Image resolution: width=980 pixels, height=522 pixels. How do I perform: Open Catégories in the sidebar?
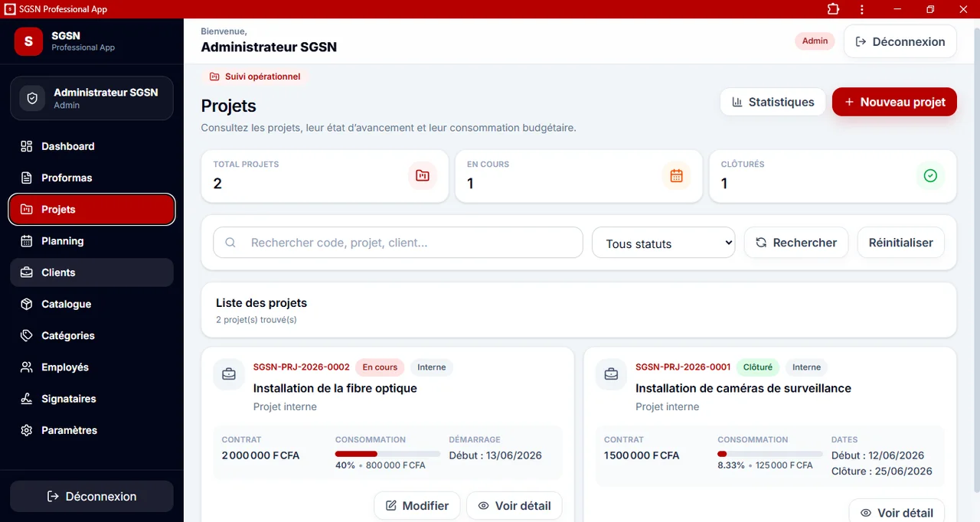92,335
